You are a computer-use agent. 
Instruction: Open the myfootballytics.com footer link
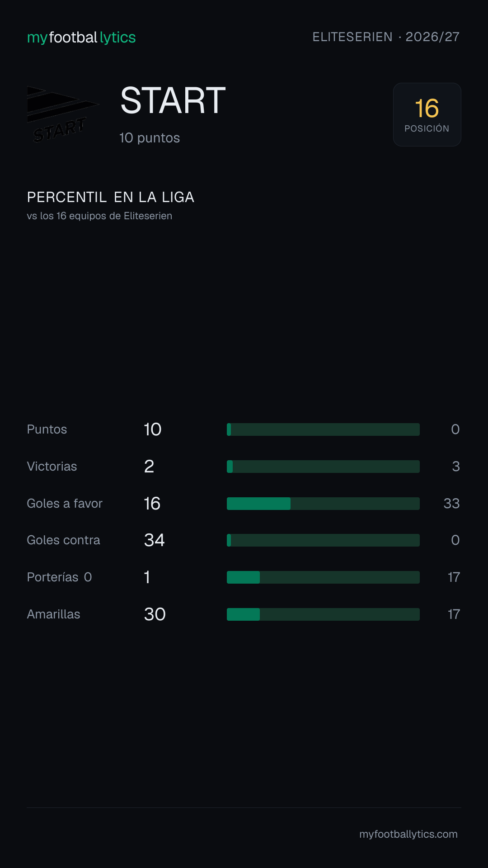pyautogui.click(x=408, y=834)
